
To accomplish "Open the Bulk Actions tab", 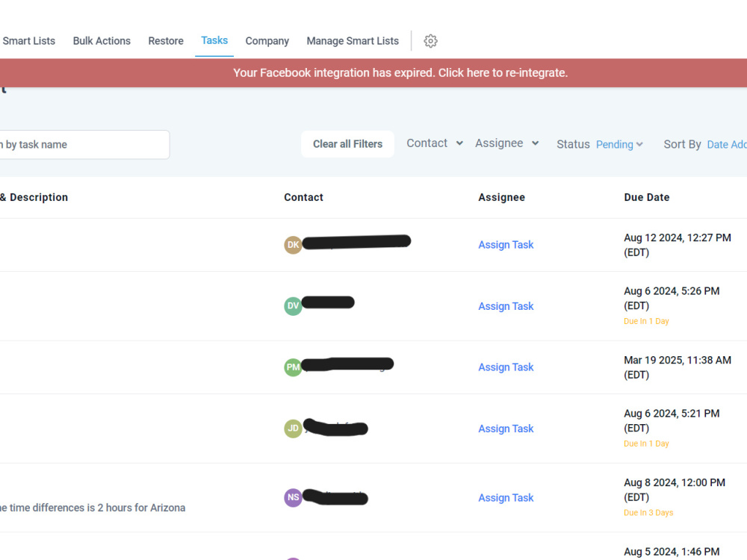I will [102, 41].
